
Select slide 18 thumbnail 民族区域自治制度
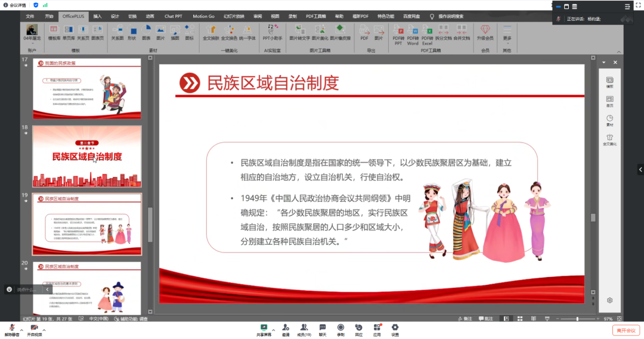[87, 156]
